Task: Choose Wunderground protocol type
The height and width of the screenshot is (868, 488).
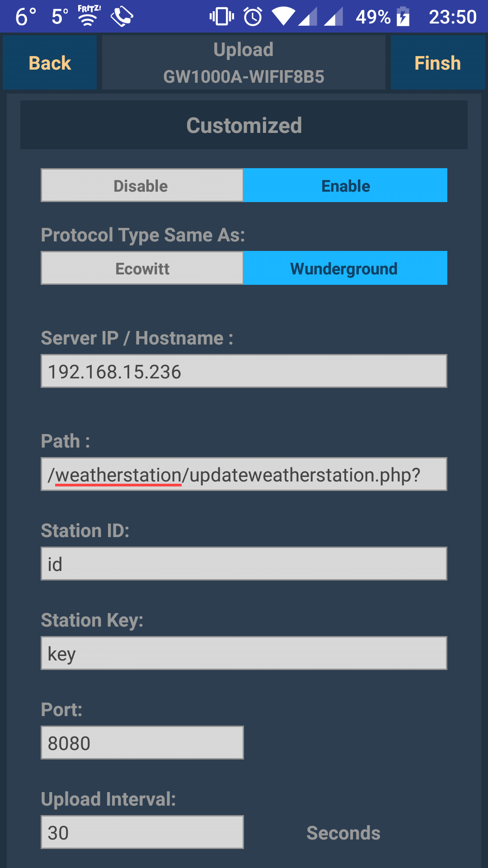Action: [x=345, y=268]
